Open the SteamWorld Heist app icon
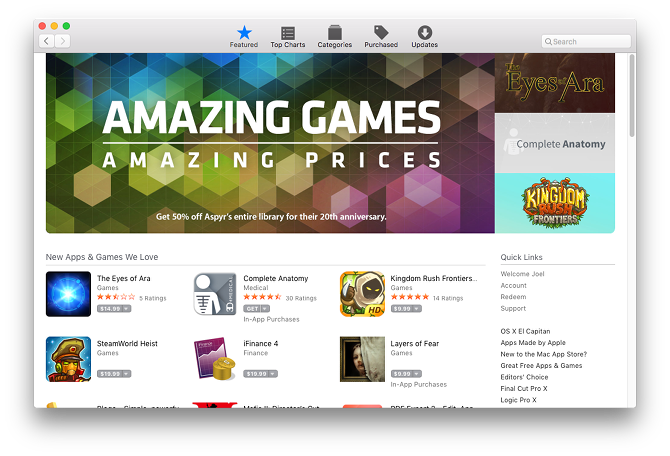 coord(68,359)
